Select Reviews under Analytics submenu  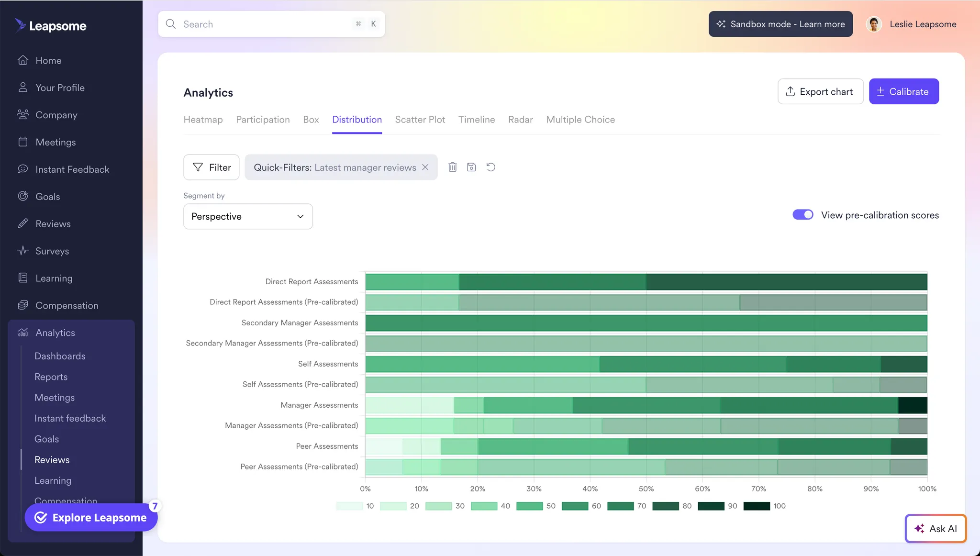click(x=52, y=460)
